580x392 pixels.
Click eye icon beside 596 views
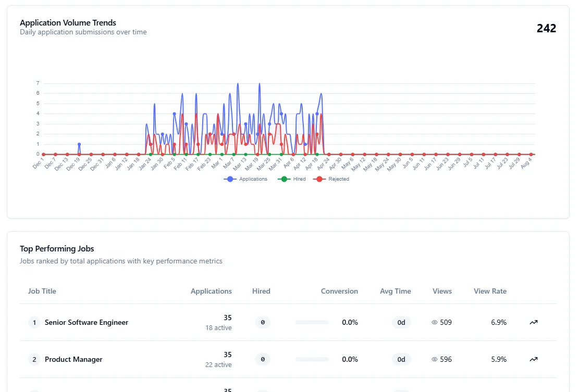coord(435,360)
